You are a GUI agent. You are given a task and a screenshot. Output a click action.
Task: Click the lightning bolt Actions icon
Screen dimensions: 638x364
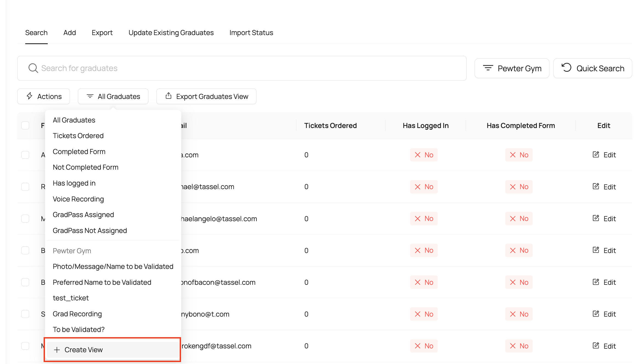click(30, 96)
